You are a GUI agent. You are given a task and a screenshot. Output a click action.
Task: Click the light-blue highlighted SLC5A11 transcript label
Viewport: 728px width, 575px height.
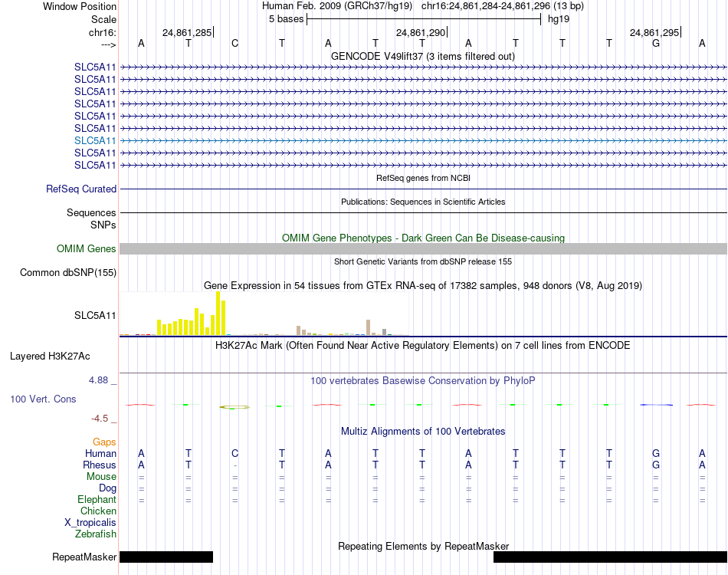coord(95,141)
